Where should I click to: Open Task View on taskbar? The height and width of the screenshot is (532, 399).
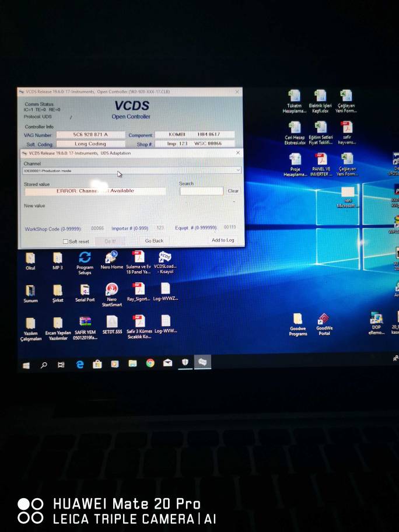tap(61, 365)
